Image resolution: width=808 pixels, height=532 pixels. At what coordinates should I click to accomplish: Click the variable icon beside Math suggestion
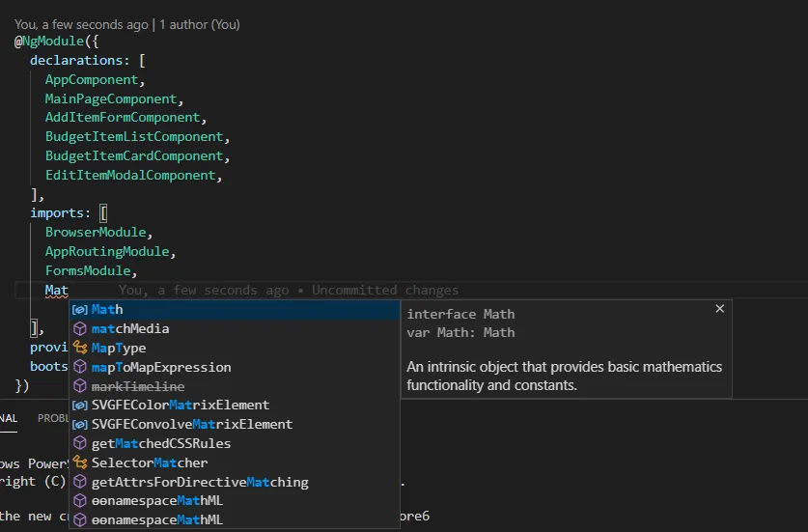80,310
